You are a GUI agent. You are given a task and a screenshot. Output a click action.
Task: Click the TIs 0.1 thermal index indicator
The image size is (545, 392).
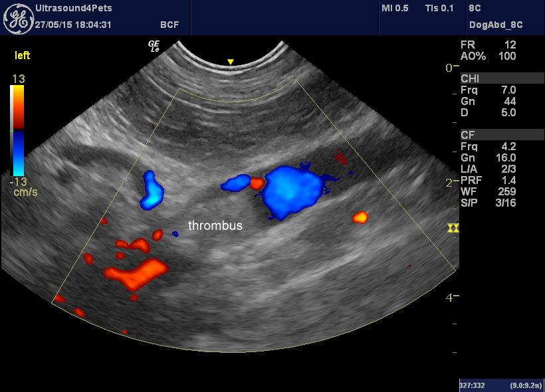coord(439,9)
